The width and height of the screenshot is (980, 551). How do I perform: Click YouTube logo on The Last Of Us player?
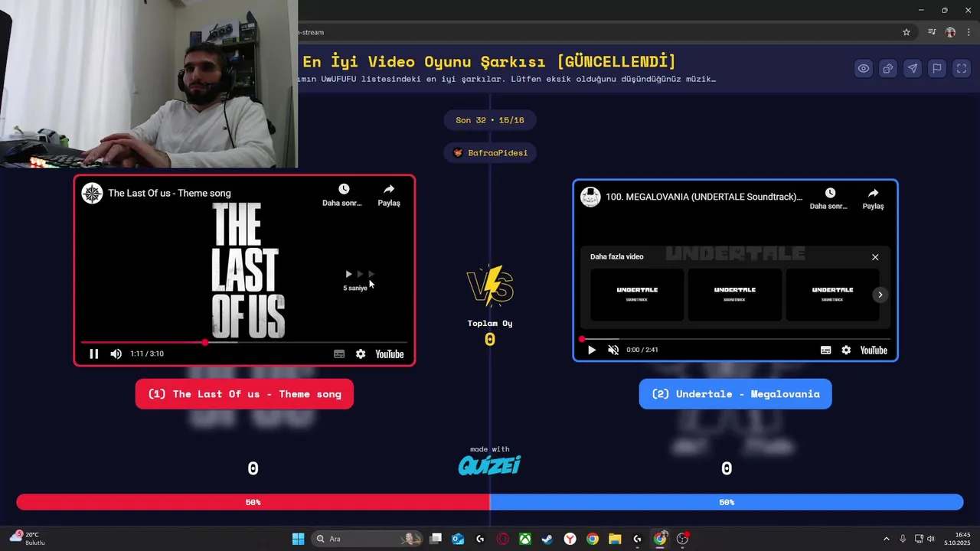click(x=390, y=354)
